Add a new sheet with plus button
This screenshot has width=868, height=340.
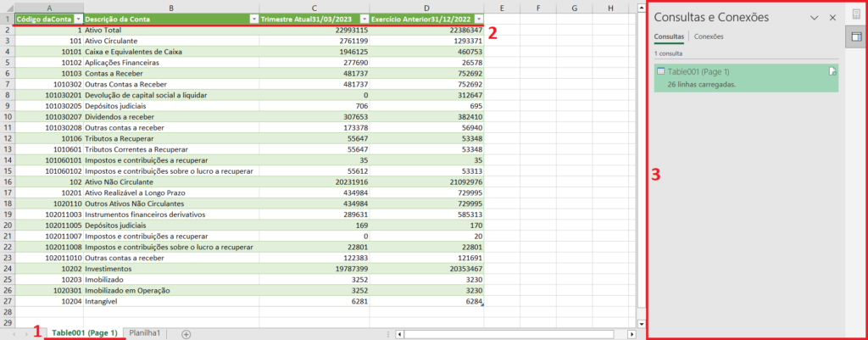[x=186, y=334]
